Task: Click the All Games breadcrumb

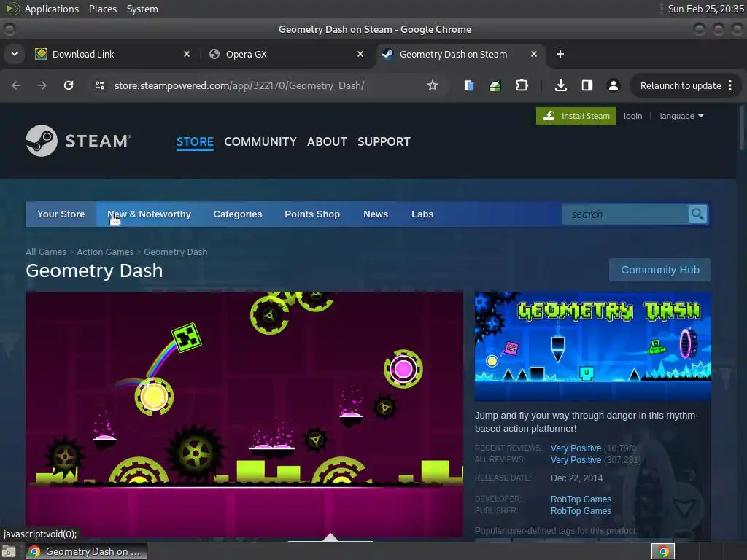Action: pos(46,252)
